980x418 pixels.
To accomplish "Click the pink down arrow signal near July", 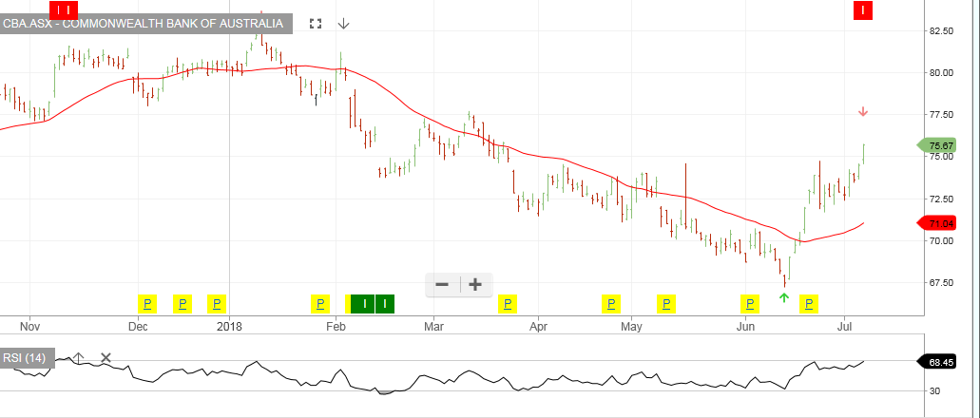I will [863, 112].
